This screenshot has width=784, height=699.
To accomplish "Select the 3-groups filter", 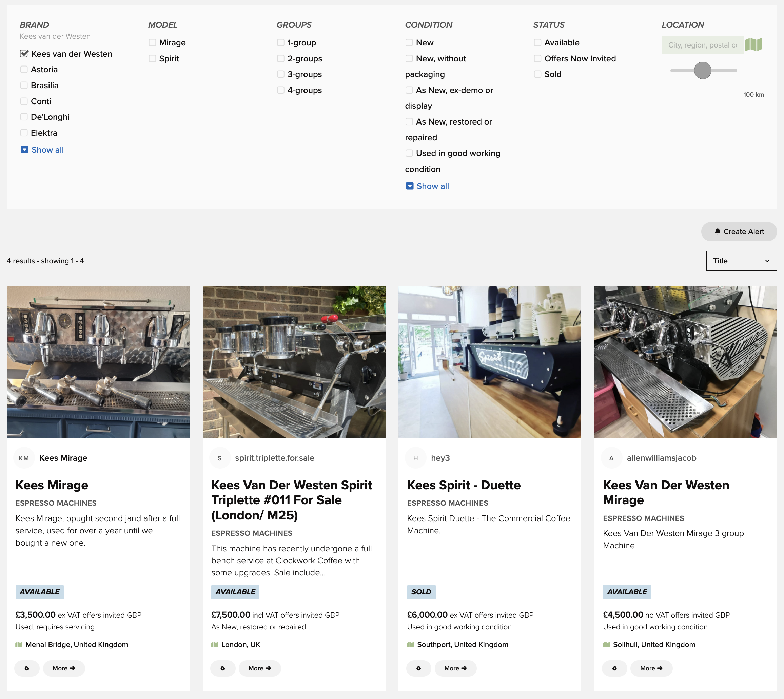I will (x=281, y=74).
